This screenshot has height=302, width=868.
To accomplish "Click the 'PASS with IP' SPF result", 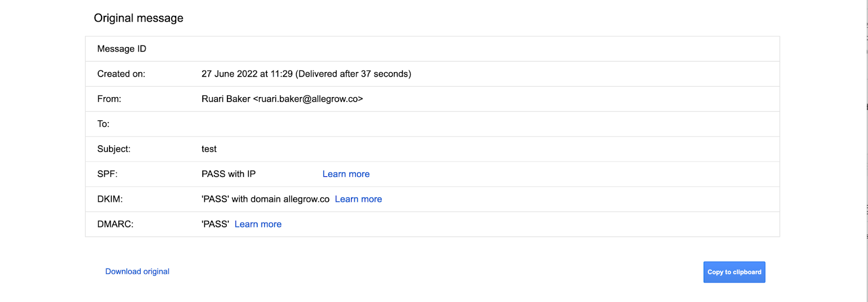I will point(228,174).
